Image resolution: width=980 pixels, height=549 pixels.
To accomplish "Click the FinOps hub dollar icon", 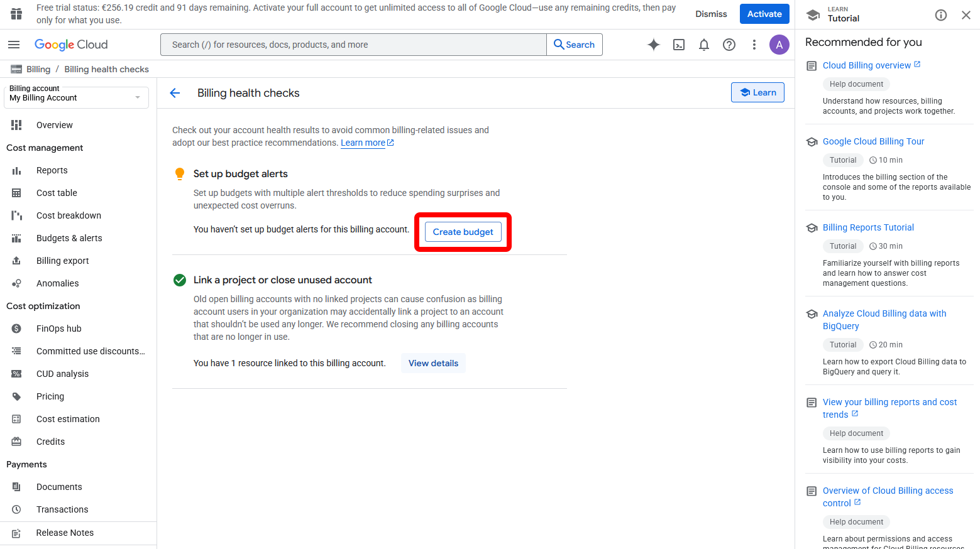I will click(x=16, y=329).
